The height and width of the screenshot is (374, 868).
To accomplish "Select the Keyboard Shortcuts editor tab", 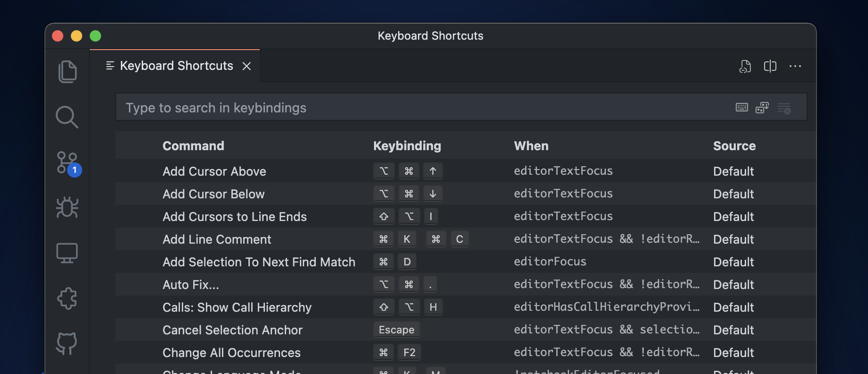I will (x=176, y=66).
